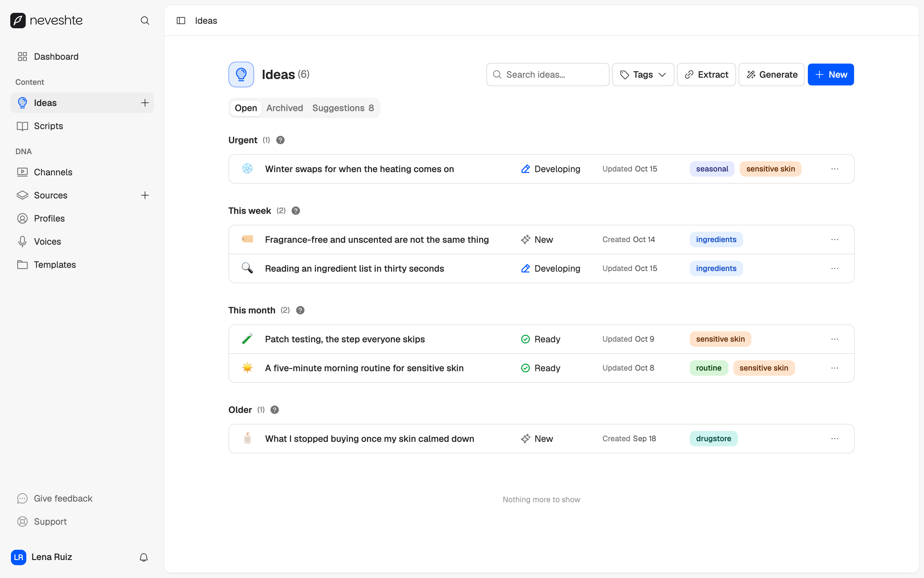Open Scripts in the sidebar

click(82, 126)
